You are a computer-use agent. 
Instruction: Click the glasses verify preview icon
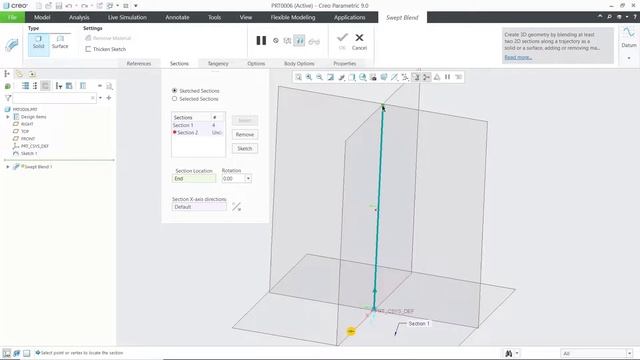pos(314,41)
